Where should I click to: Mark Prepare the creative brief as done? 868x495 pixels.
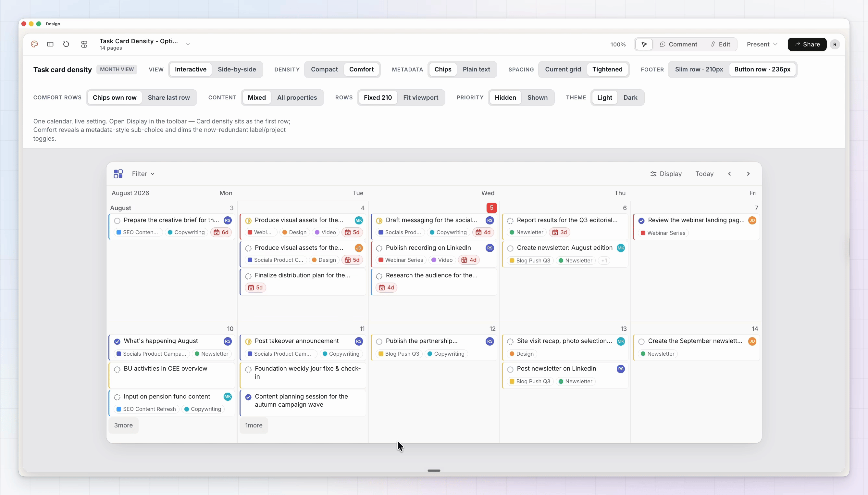click(x=117, y=221)
